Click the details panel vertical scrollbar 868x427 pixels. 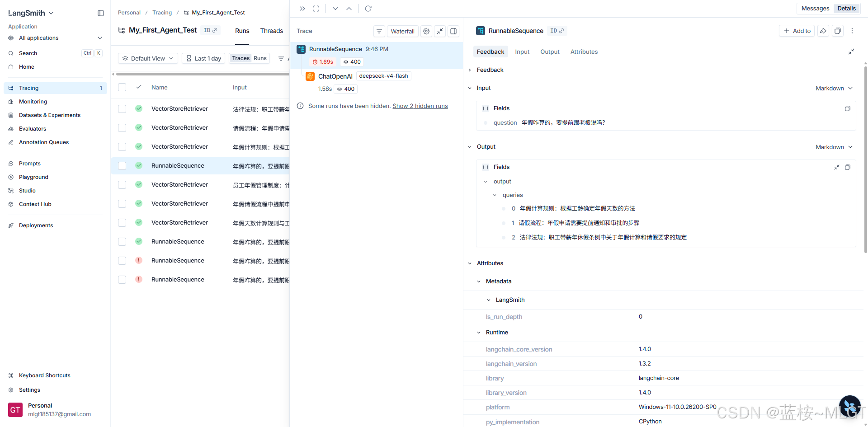point(865,160)
